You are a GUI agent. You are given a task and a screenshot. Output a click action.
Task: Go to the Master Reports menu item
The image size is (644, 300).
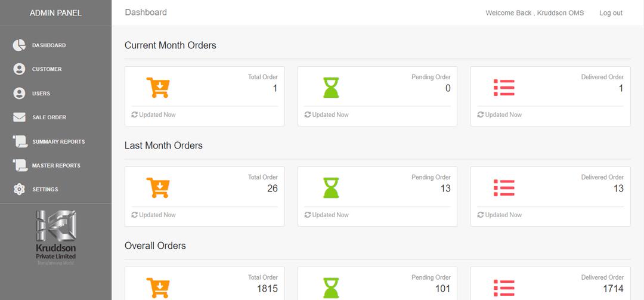pyautogui.click(x=56, y=165)
